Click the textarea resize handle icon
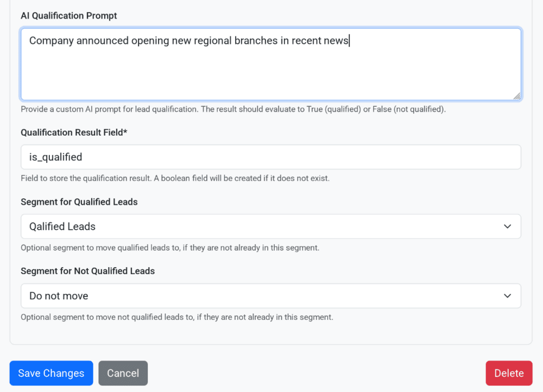The width and height of the screenshot is (543, 392). point(516,96)
